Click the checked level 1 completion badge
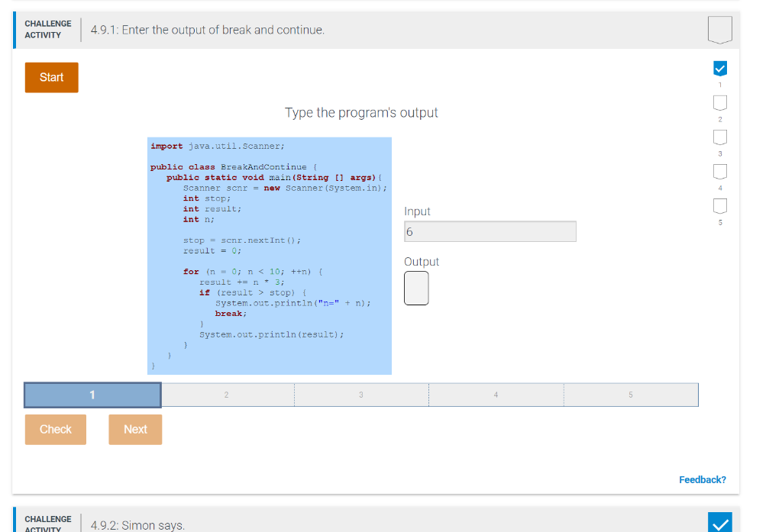The width and height of the screenshot is (782, 532). (x=719, y=69)
